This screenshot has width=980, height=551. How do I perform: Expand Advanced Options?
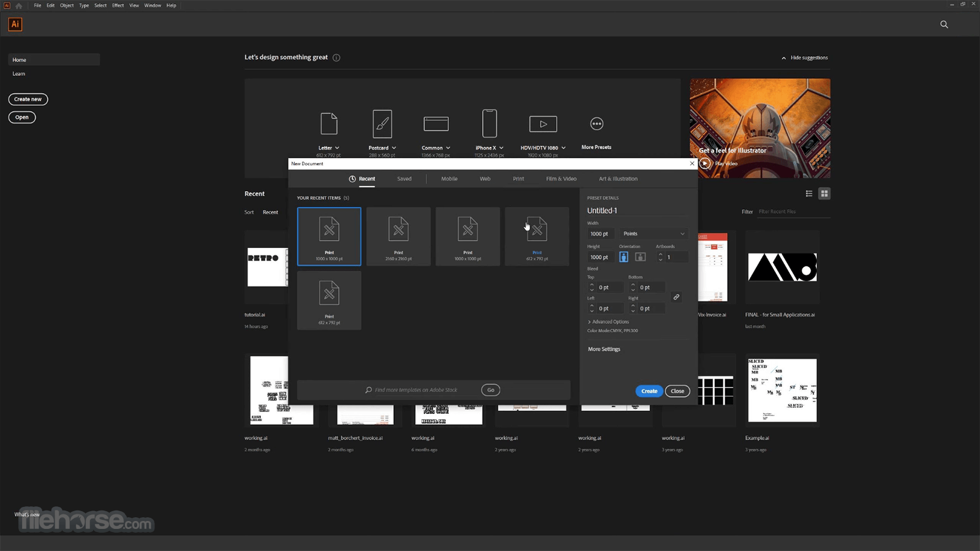click(x=609, y=321)
